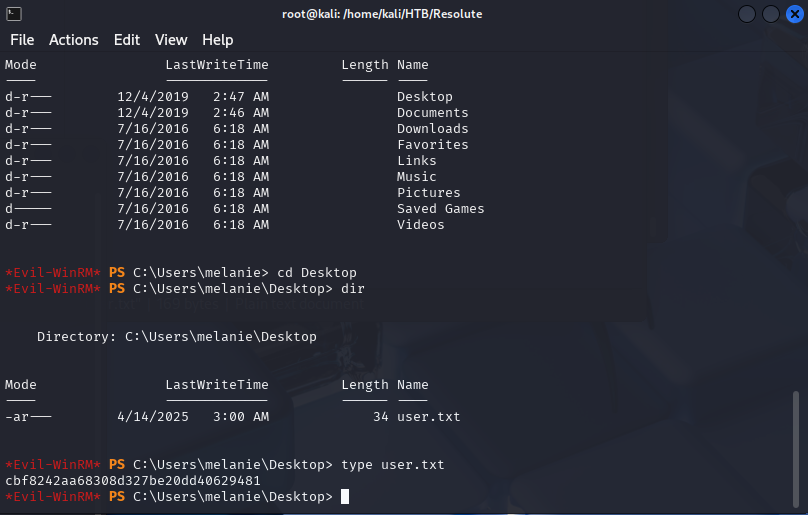Screen dimensions: 808x515
Task: Click the 4/14/2025 date of user.txt
Action: pyautogui.click(x=153, y=417)
